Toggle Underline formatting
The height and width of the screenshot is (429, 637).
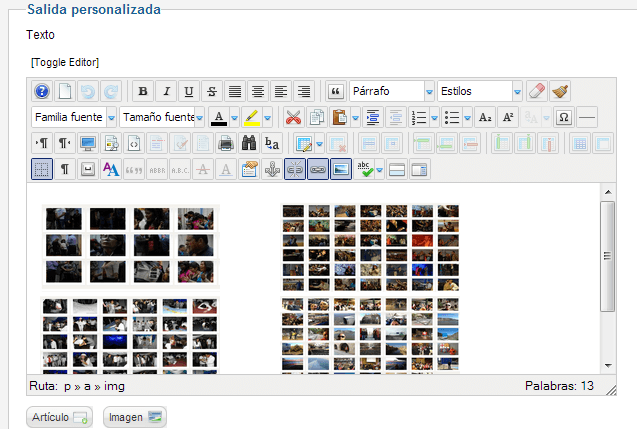click(x=188, y=91)
